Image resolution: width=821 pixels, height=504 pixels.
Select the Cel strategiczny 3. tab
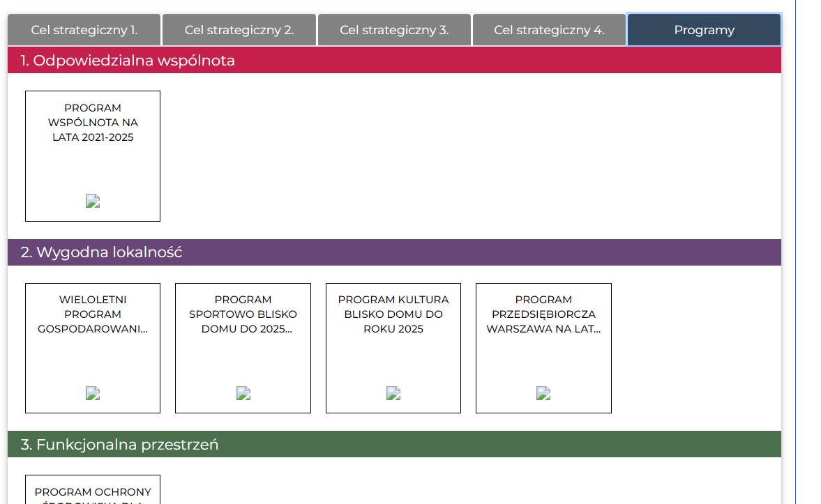tap(394, 30)
